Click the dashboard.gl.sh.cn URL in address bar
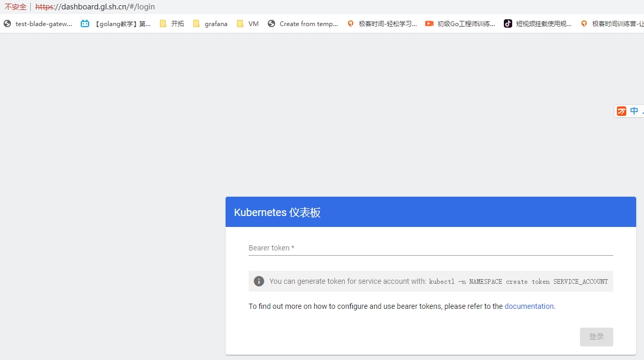 95,7
